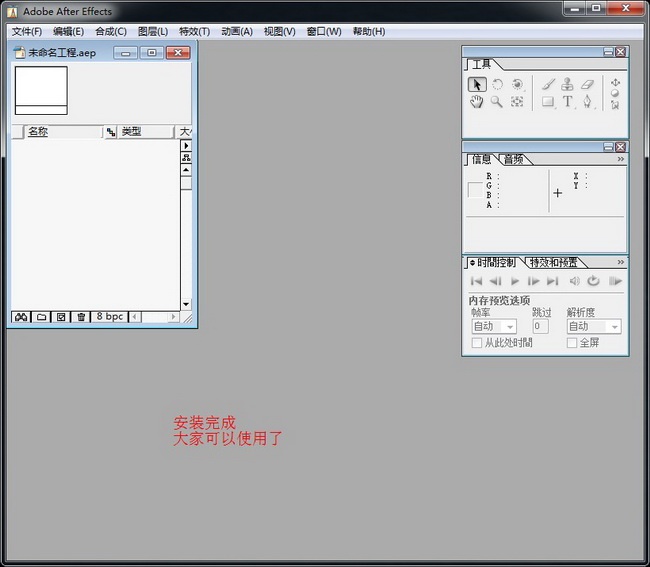Open the 编辑(E) menu

coord(68,32)
